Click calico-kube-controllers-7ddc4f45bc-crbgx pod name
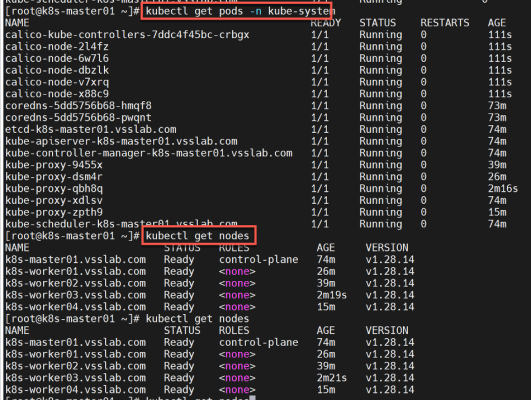The height and width of the screenshot is (400, 531). point(127,35)
